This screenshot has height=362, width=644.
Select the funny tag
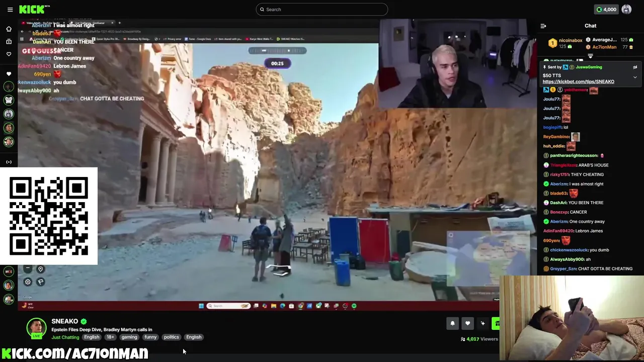pyautogui.click(x=150, y=337)
